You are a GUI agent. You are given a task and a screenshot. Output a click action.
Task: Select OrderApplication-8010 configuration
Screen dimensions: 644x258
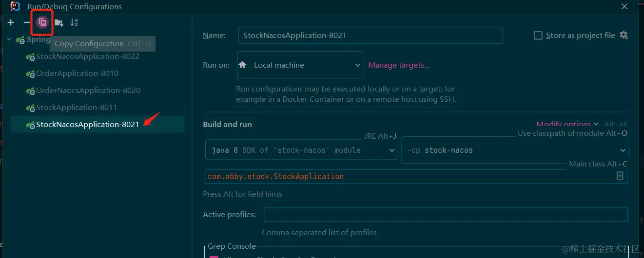[x=77, y=74]
